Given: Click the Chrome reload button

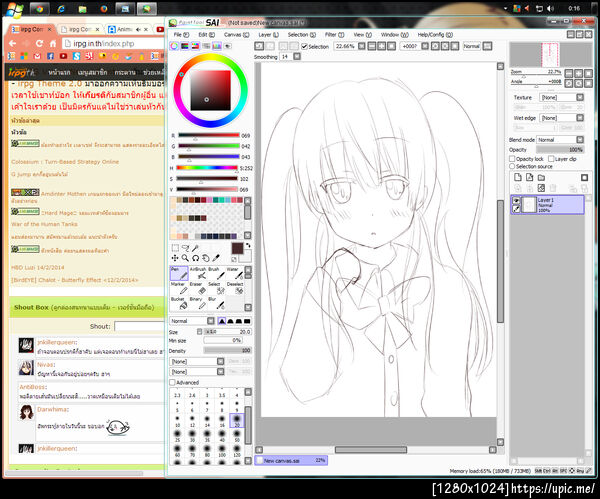Looking at the screenshot, I should (39, 44).
